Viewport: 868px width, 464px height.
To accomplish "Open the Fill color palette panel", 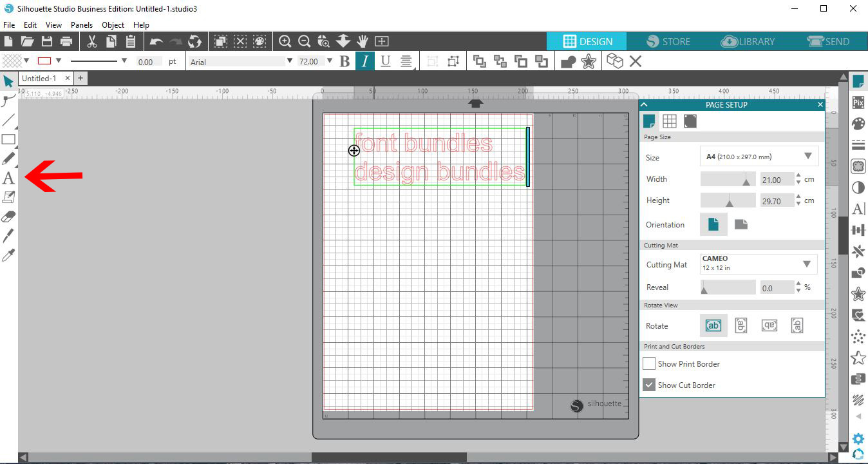I will click(x=858, y=123).
